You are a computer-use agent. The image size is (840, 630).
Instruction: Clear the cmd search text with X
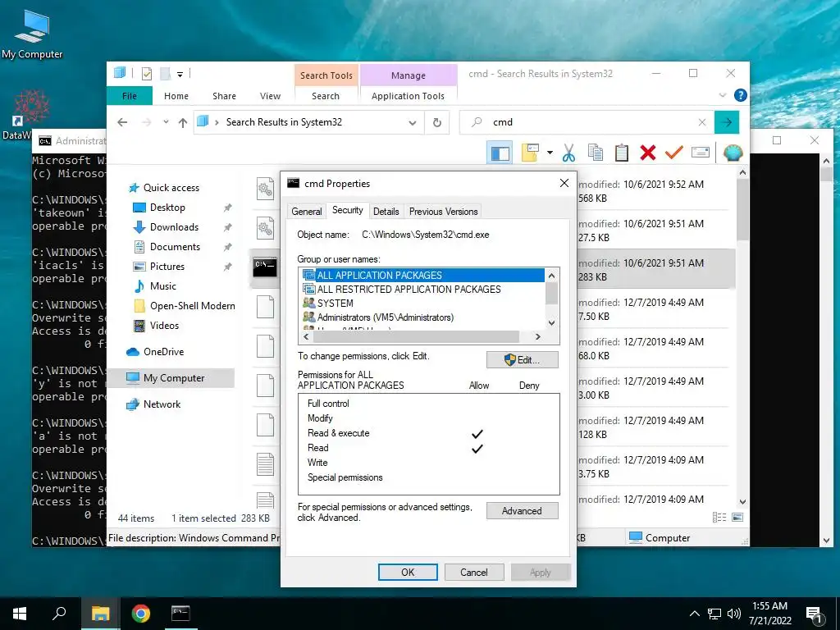coord(702,123)
